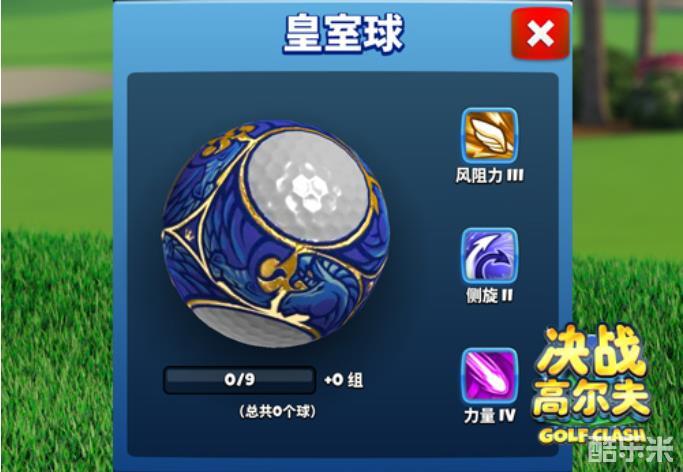Click the +0 组 text
The height and width of the screenshot is (472, 683).
click(x=344, y=380)
